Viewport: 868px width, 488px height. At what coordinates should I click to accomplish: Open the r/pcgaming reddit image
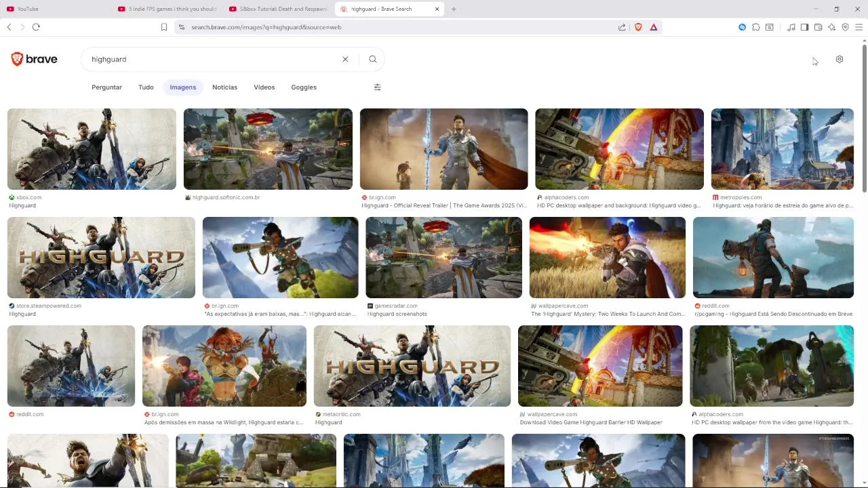click(773, 258)
